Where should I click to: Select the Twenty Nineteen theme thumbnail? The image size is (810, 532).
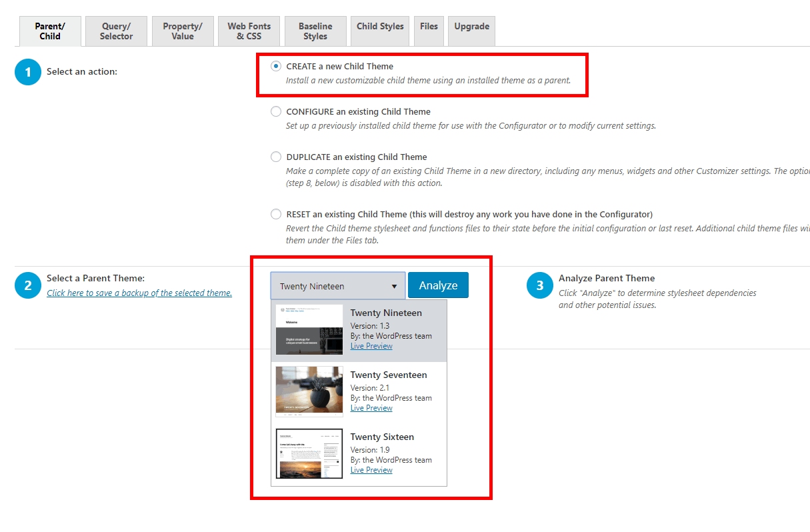tap(309, 330)
